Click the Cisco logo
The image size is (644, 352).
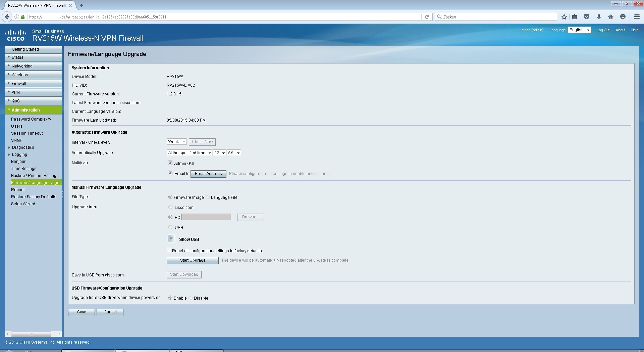[16, 35]
